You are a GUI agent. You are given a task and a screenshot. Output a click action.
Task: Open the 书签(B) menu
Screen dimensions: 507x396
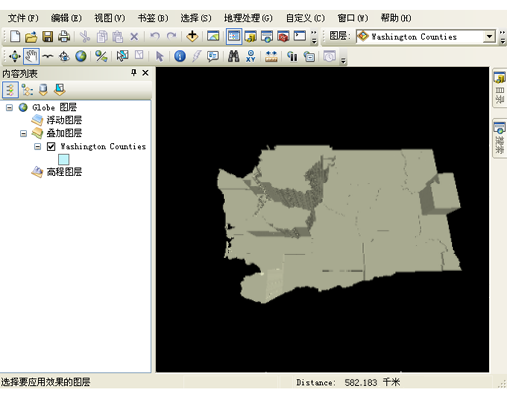[x=153, y=18]
